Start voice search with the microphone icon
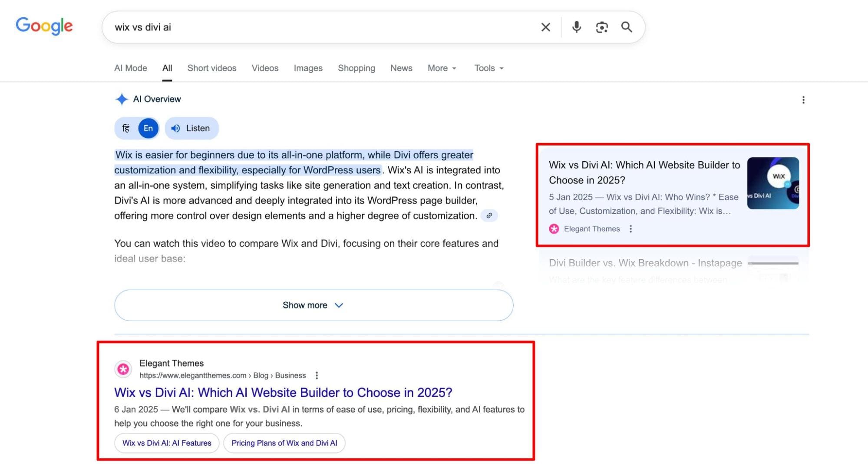This screenshot has width=868, height=464. coord(576,27)
